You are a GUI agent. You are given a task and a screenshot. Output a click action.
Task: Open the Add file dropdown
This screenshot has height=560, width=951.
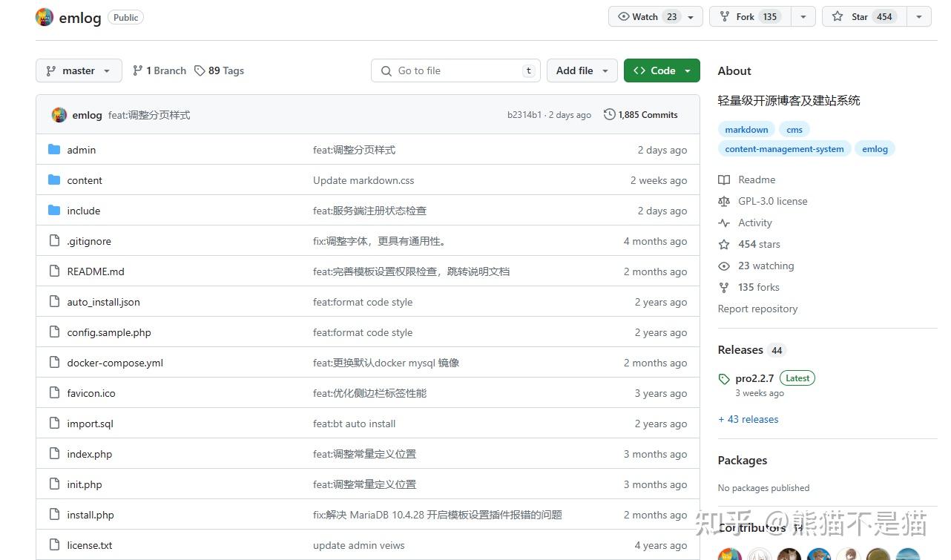coord(582,70)
